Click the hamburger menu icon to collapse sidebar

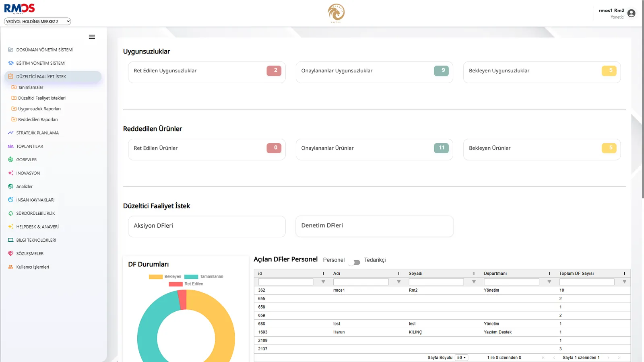(92, 37)
